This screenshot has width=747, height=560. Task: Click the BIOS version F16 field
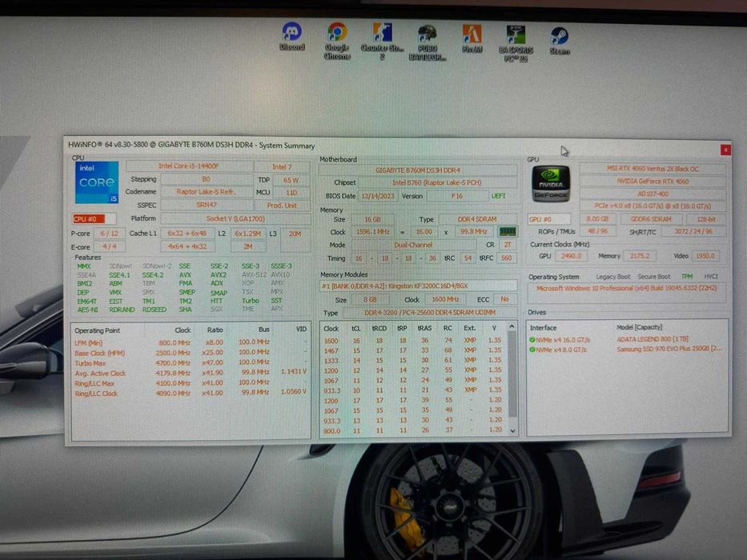pyautogui.click(x=457, y=196)
